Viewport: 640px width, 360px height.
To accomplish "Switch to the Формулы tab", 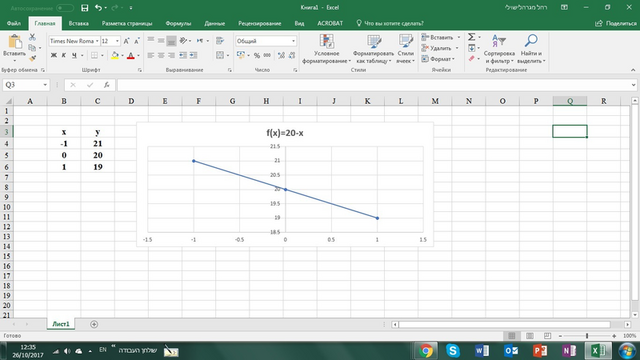I will (178, 23).
